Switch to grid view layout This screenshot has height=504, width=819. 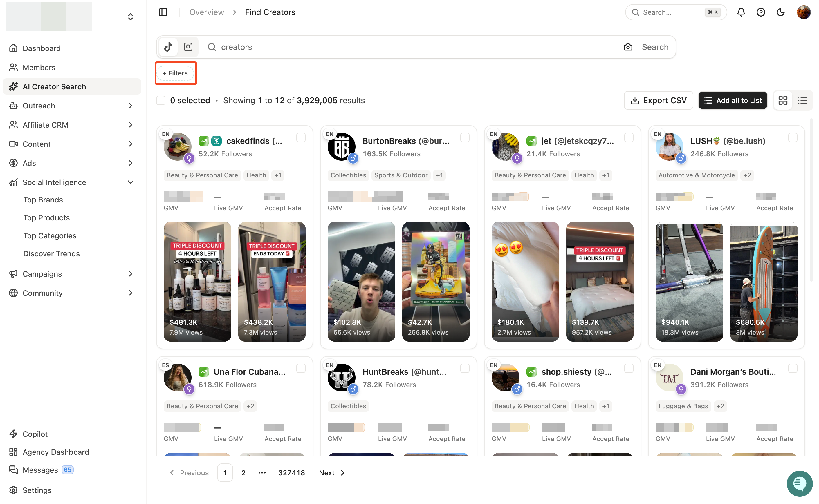point(783,100)
